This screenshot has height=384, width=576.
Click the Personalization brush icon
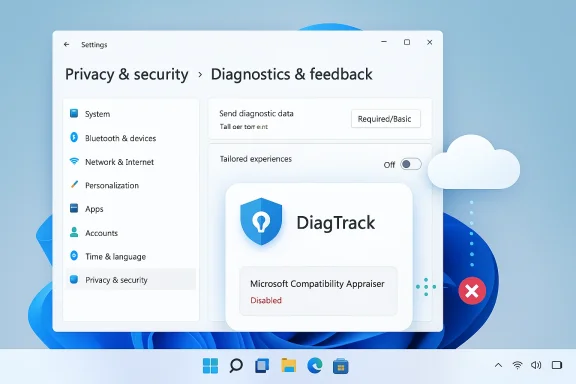[74, 184]
